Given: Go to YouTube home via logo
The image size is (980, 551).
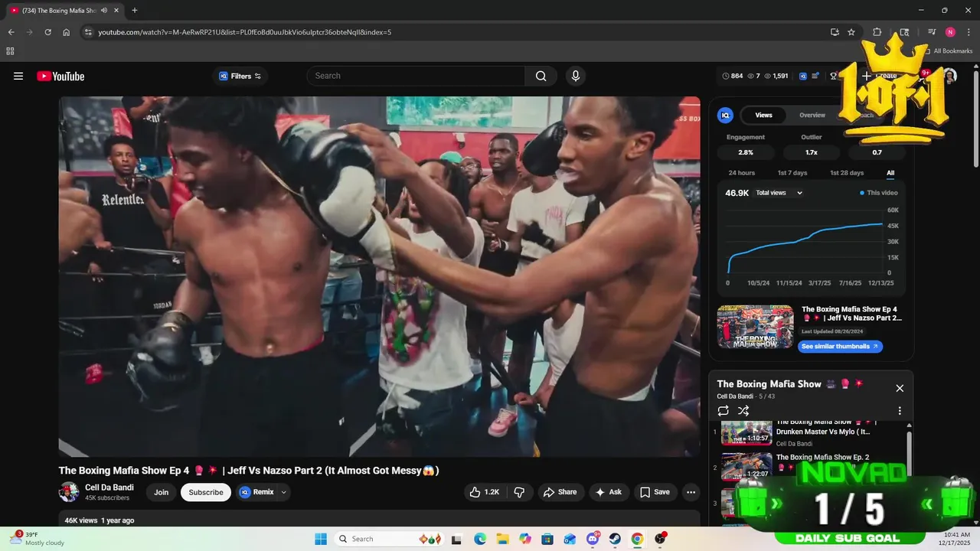Looking at the screenshot, I should click(60, 76).
